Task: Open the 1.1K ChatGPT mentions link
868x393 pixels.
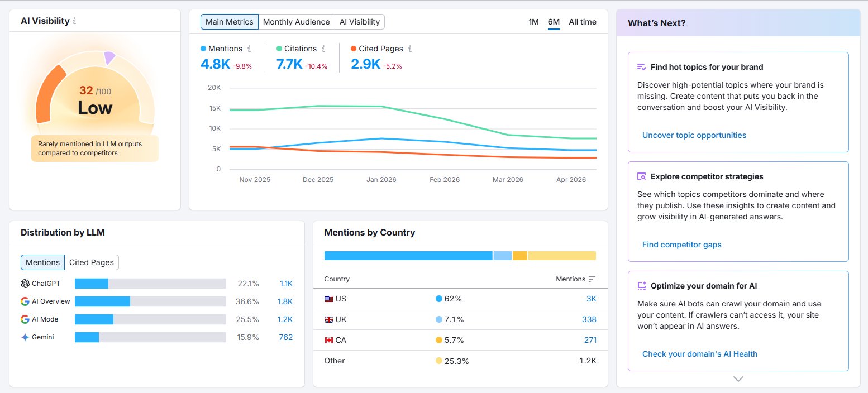Action: (x=286, y=284)
